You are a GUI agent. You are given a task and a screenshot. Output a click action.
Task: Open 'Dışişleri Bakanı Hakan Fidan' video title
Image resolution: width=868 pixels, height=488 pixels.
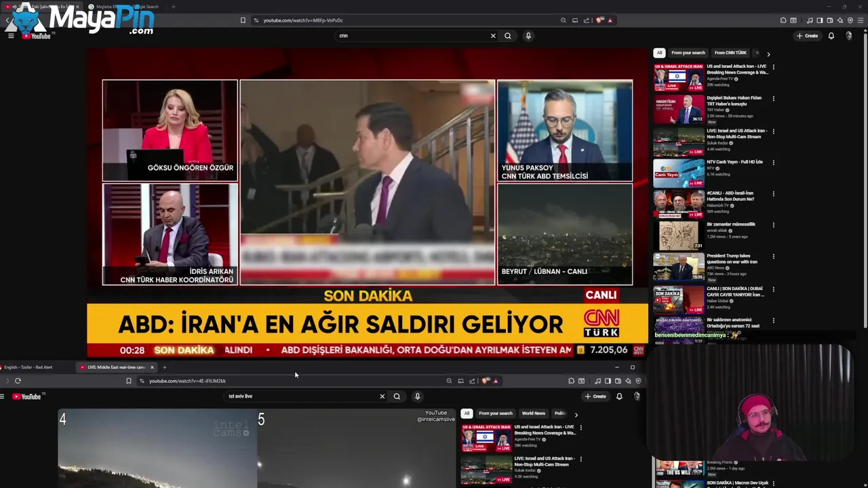point(734,101)
